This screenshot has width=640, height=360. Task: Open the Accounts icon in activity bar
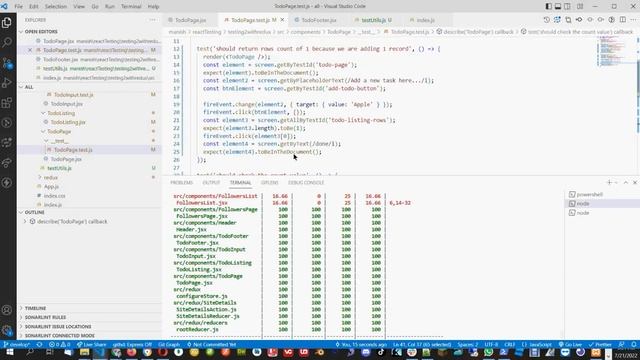pyautogui.click(x=7, y=310)
